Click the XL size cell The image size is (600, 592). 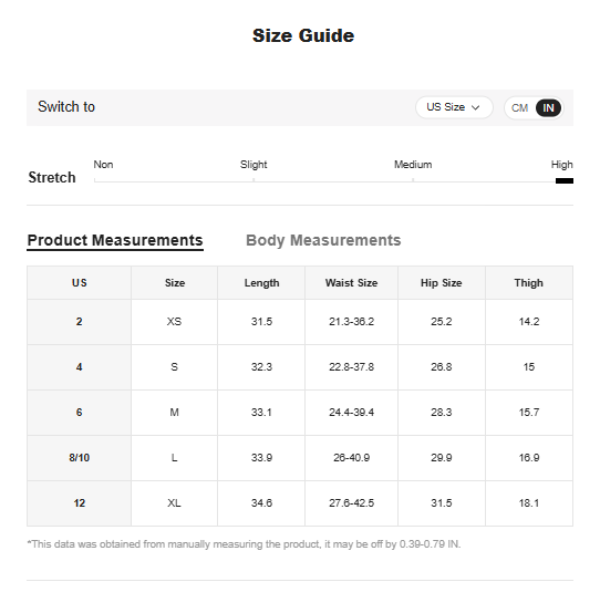174,503
